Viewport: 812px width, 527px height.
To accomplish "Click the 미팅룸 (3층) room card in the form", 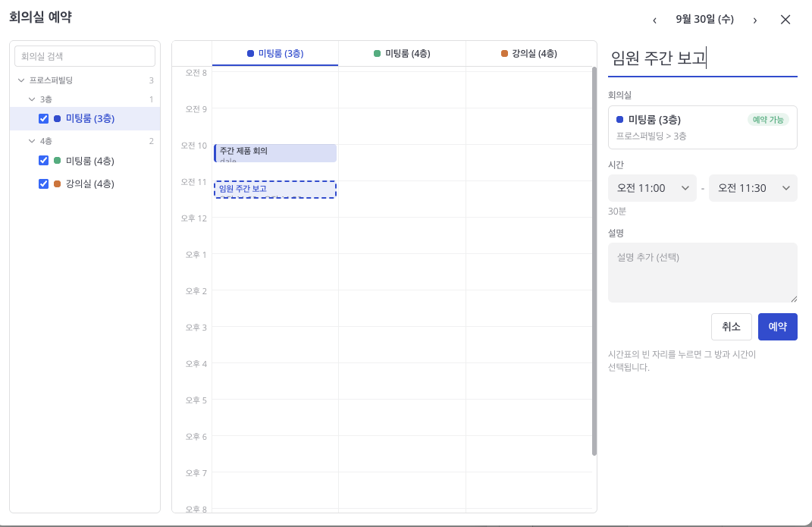I will click(x=703, y=127).
